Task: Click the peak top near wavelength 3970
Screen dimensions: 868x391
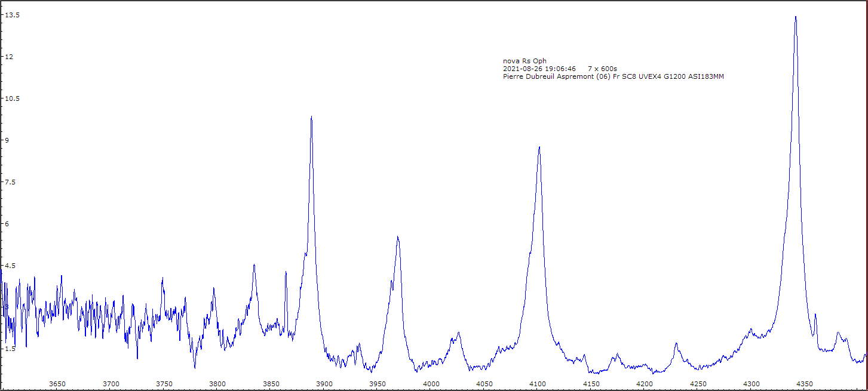Action: click(397, 238)
